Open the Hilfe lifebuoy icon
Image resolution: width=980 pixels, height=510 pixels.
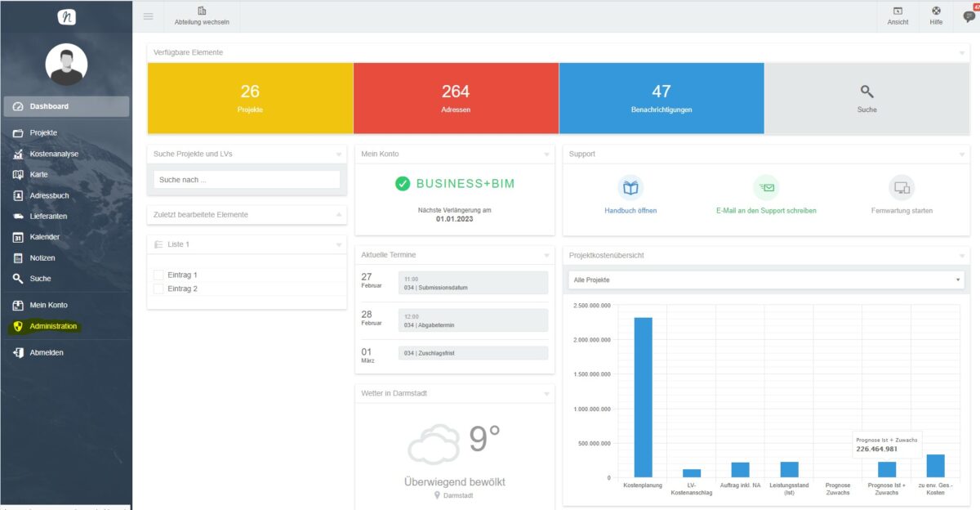pyautogui.click(x=936, y=11)
